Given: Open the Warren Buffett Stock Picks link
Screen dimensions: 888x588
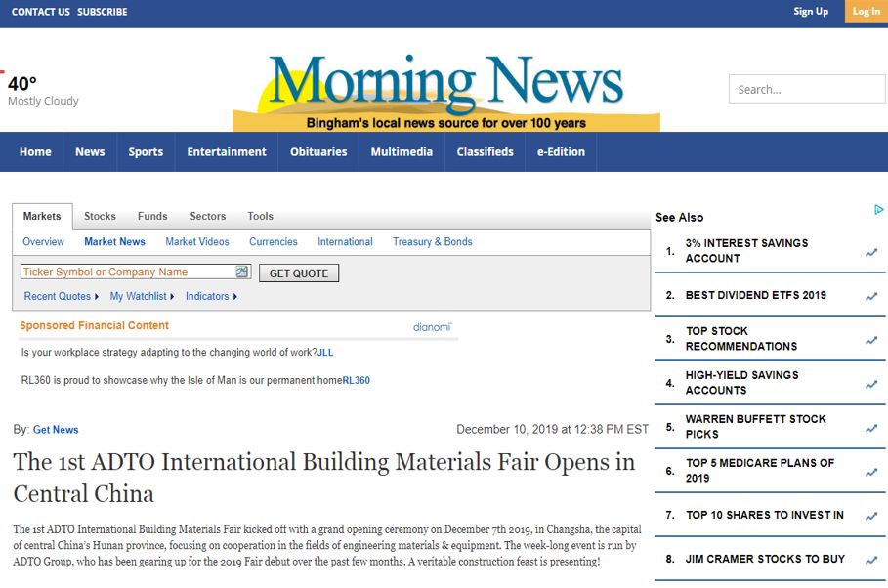Looking at the screenshot, I should [755, 427].
